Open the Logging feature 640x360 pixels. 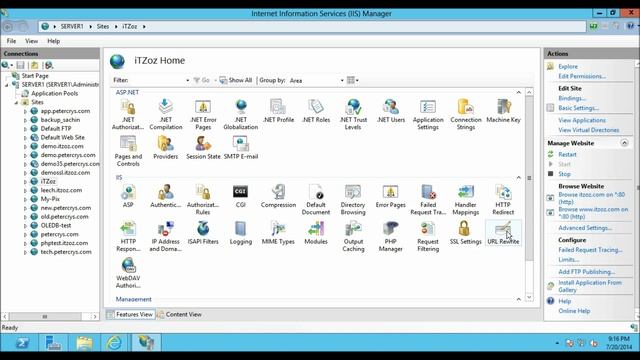click(240, 233)
